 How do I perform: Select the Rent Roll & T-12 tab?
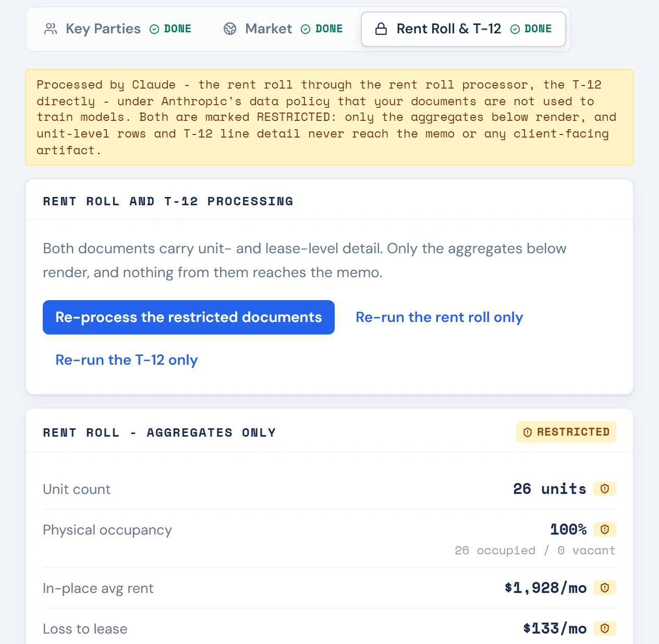pos(463,29)
